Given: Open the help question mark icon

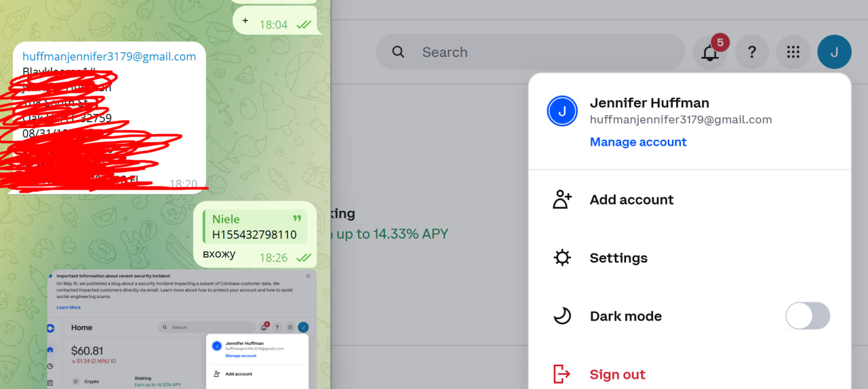Looking at the screenshot, I should (752, 52).
